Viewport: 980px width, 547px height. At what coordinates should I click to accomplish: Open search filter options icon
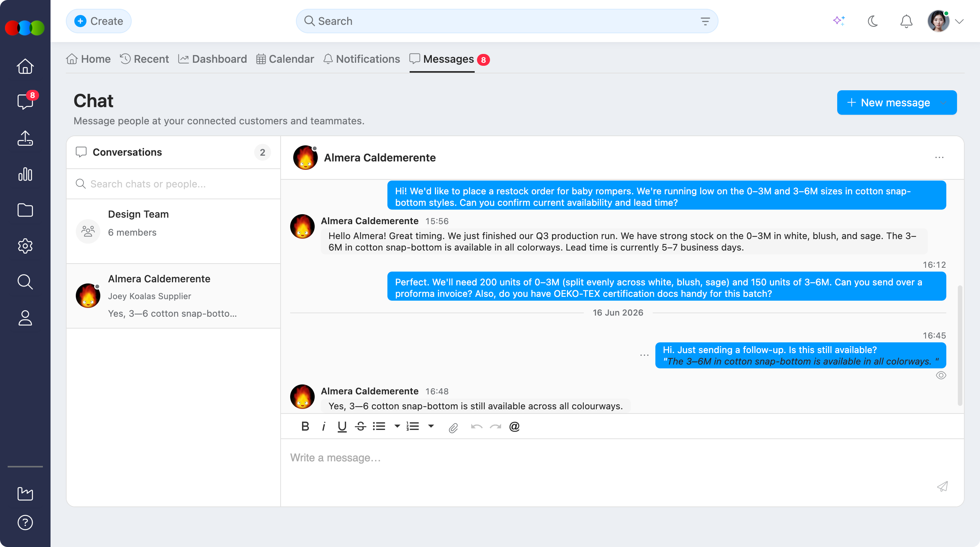[705, 21]
